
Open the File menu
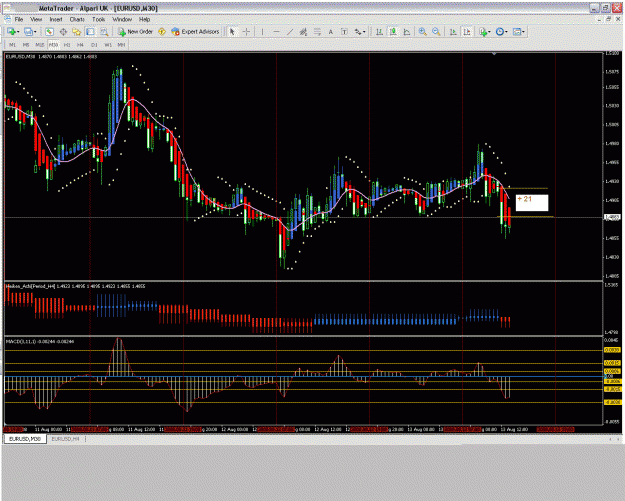19,19
